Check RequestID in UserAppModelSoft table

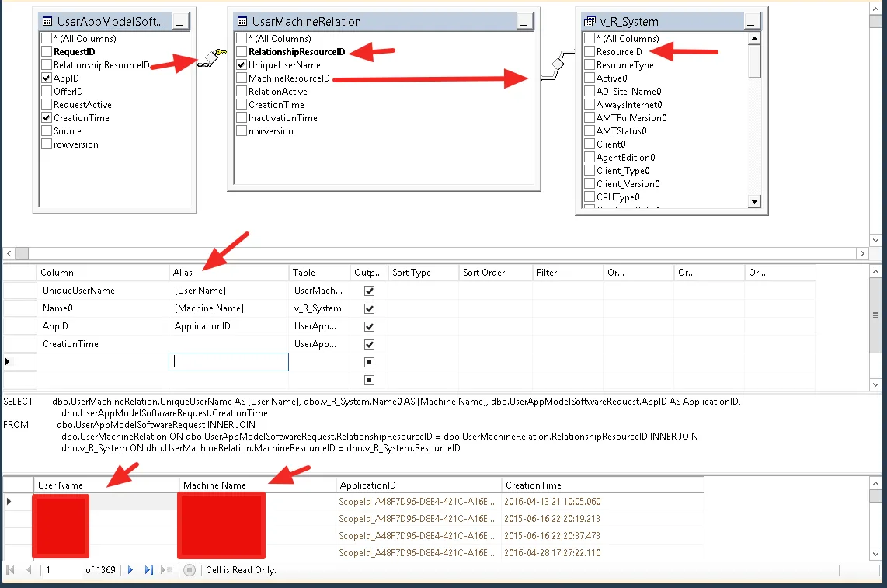(47, 51)
